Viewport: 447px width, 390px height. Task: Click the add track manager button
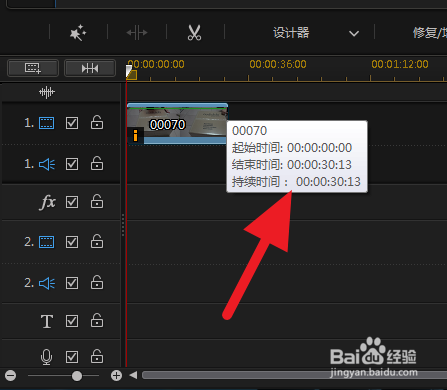click(33, 68)
